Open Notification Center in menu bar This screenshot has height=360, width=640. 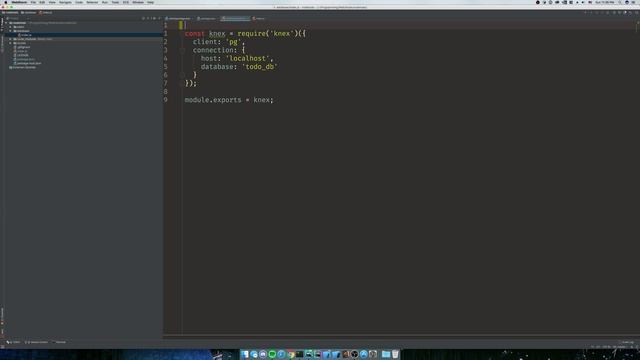coord(633,2)
